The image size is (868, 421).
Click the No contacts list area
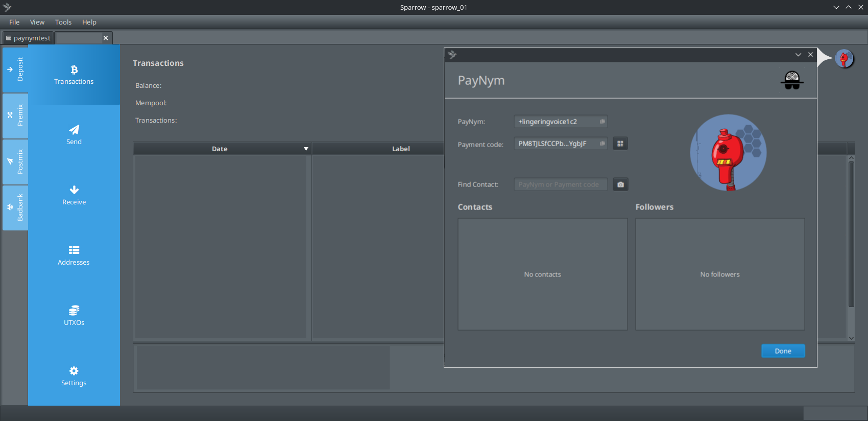point(542,274)
